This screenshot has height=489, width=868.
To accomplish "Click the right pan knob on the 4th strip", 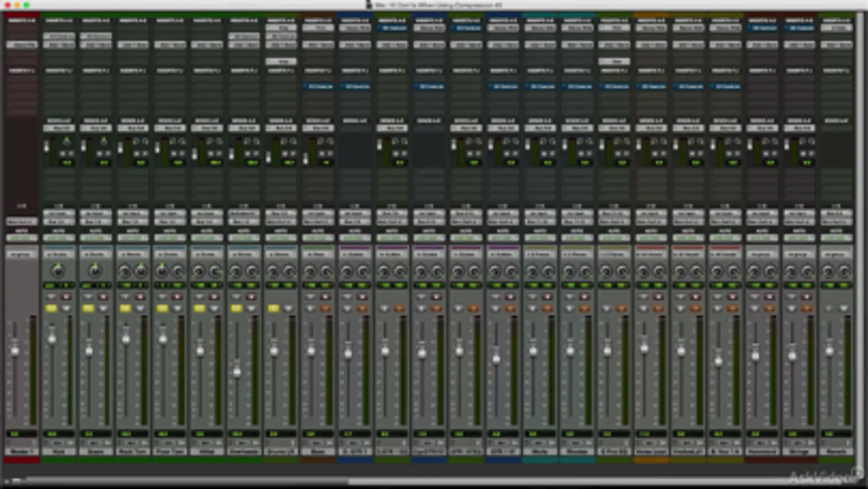I will click(x=141, y=271).
